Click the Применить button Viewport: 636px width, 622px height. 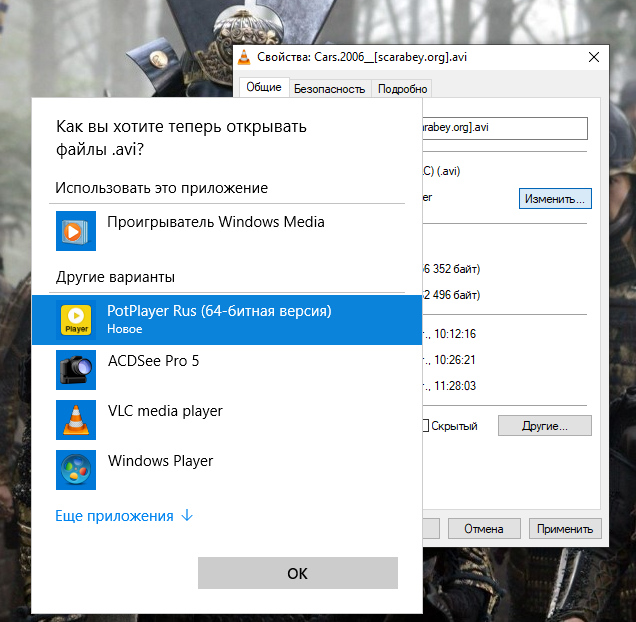[x=565, y=529]
